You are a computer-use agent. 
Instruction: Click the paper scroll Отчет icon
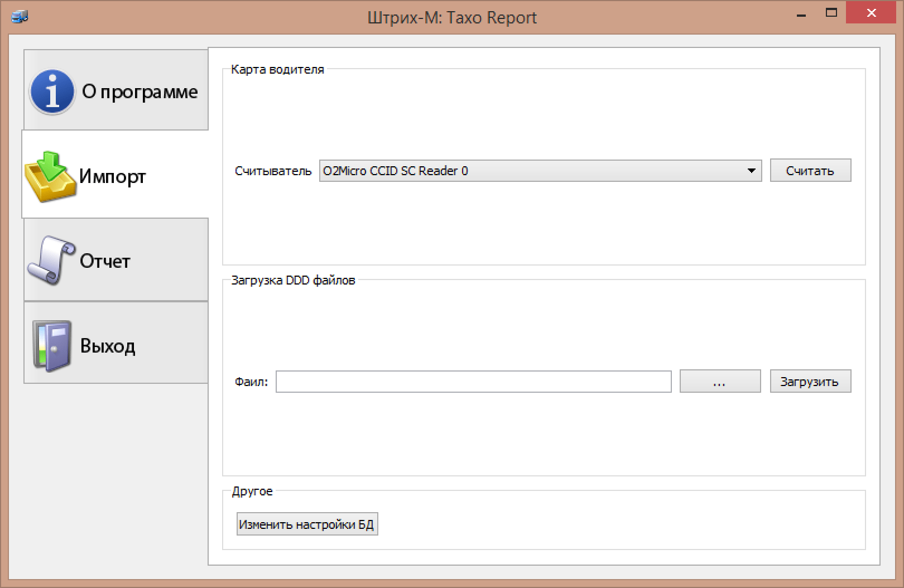(x=51, y=261)
